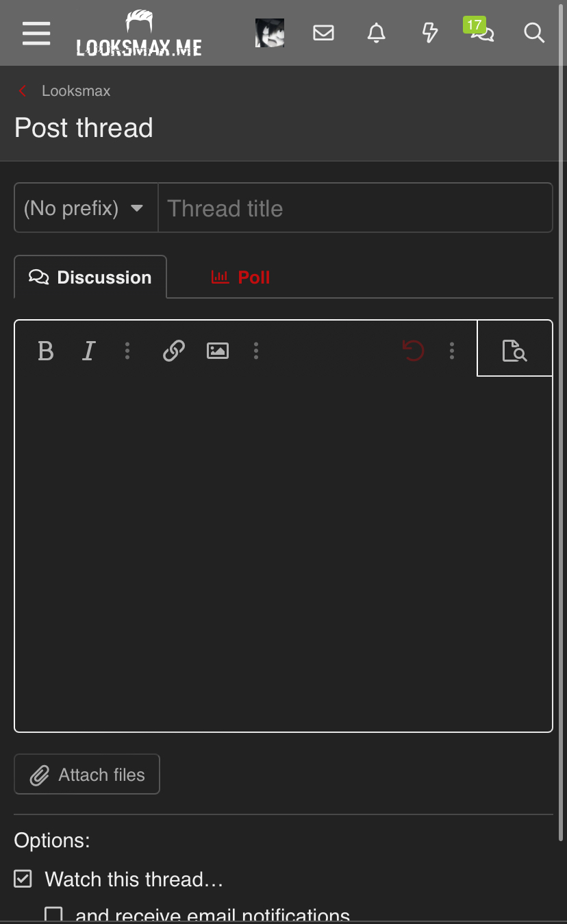Open chat conversations with 17 badge
Viewport: 567px width, 924px height.
tap(481, 32)
